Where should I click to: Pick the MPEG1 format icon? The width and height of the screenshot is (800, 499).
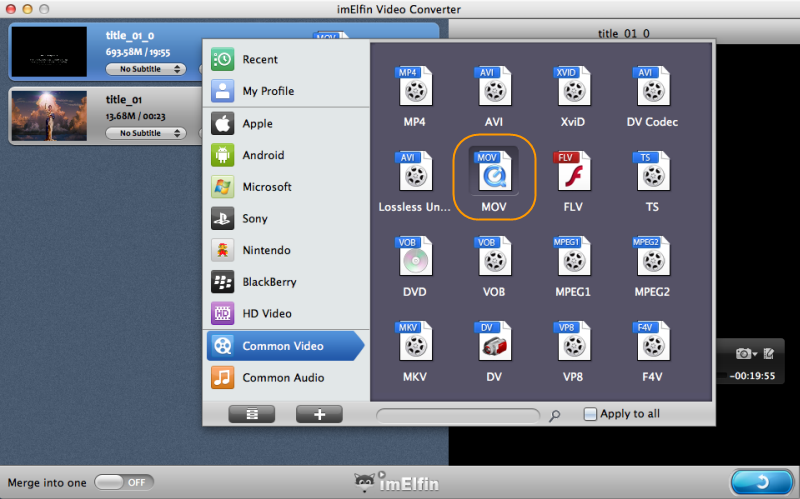pos(573,257)
